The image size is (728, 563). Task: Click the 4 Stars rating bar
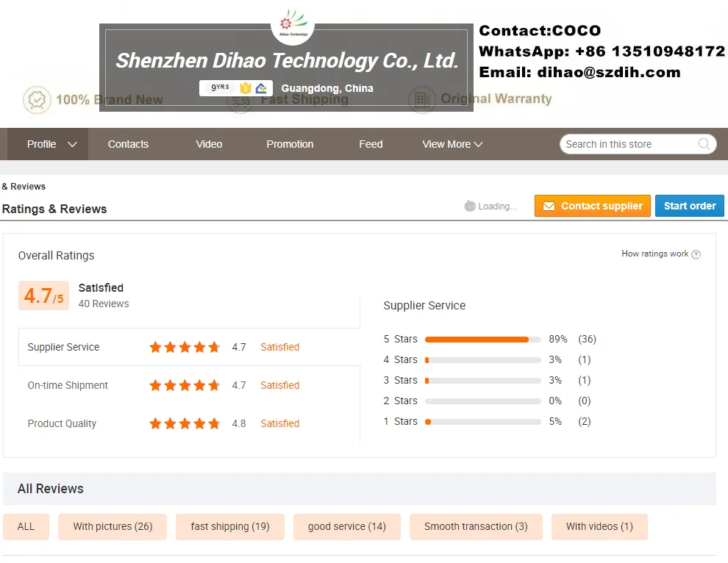click(x=483, y=360)
